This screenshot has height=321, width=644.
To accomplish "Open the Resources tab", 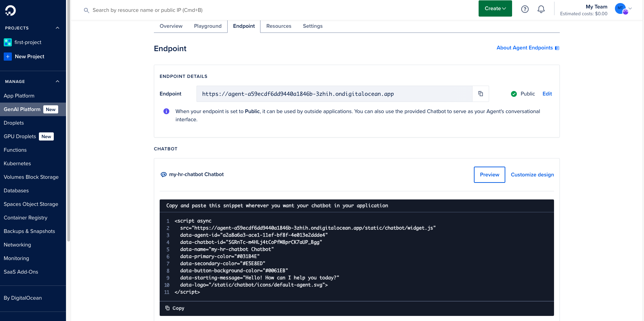I will tap(279, 26).
